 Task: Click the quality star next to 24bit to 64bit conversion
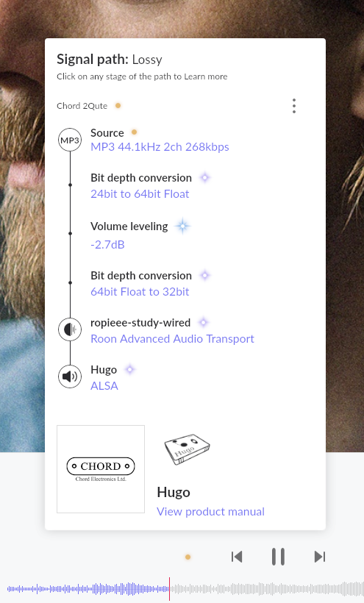click(x=205, y=178)
